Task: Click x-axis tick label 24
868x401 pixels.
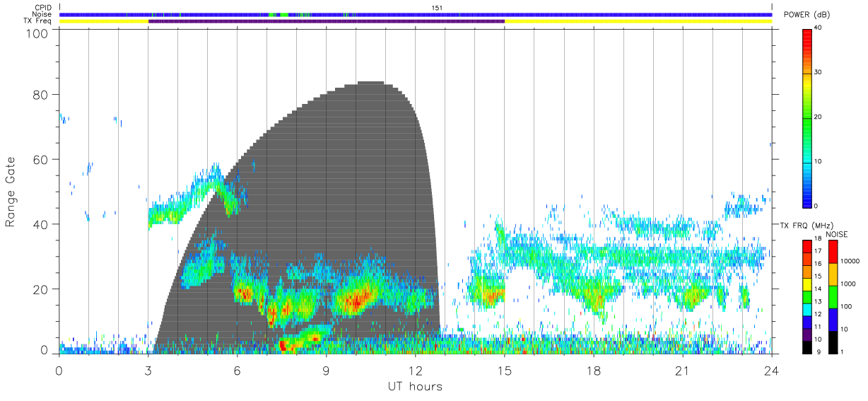Action: point(772,370)
